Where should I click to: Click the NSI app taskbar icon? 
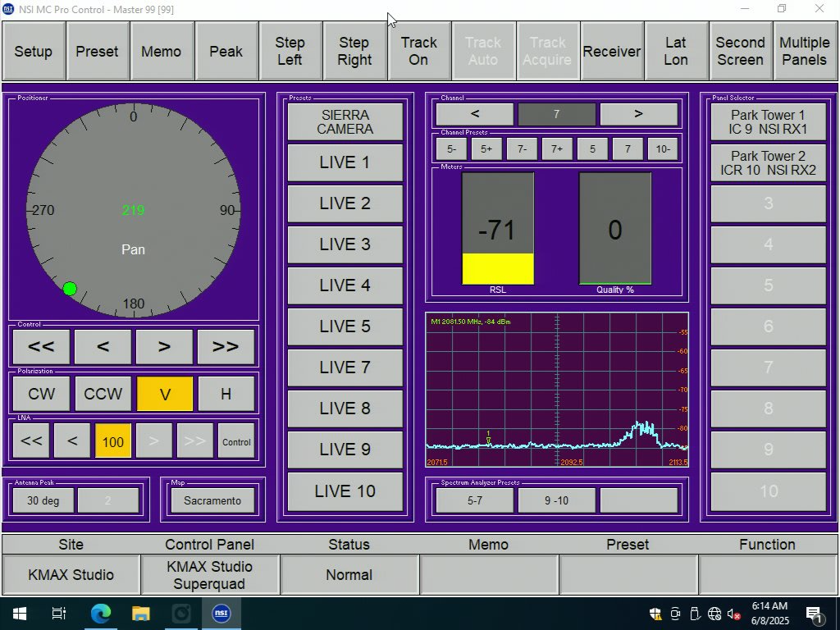tap(221, 614)
